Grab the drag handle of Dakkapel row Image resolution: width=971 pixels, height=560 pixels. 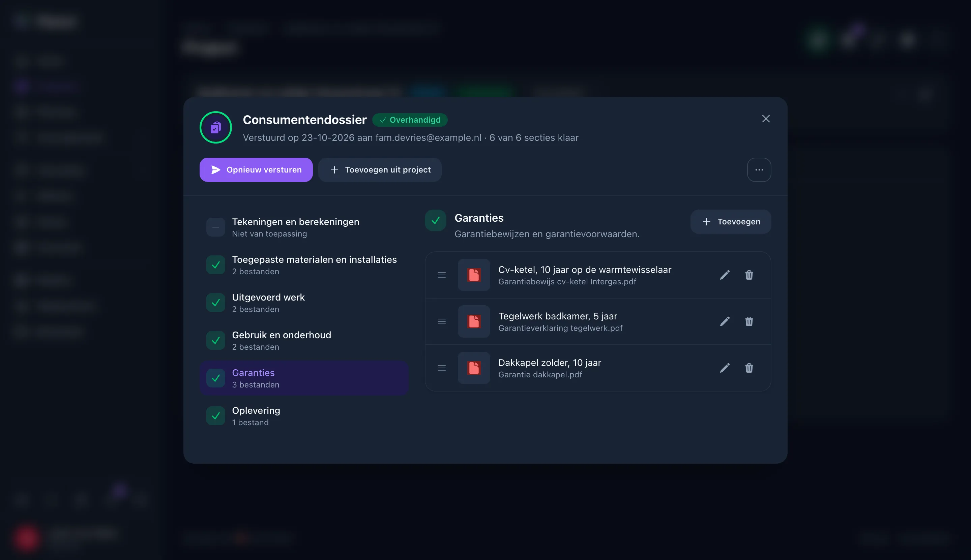(442, 368)
